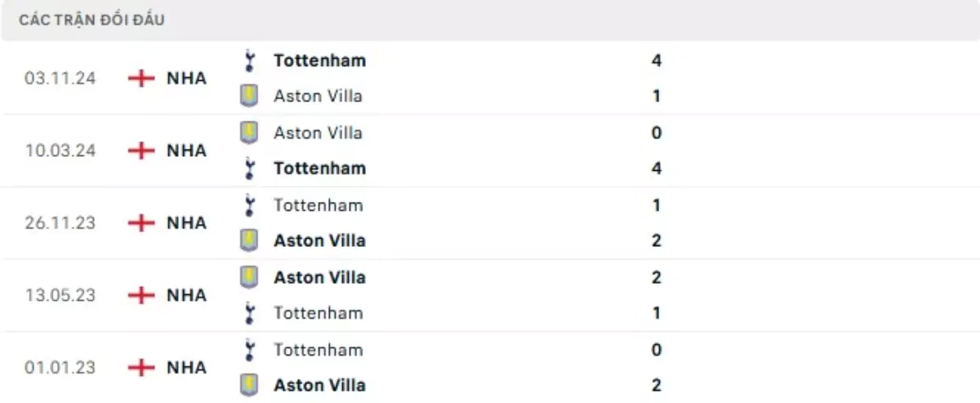Image resolution: width=980 pixels, height=403 pixels.
Task: Click Aston Villa crest in 10.03.24 match
Action: [249, 132]
